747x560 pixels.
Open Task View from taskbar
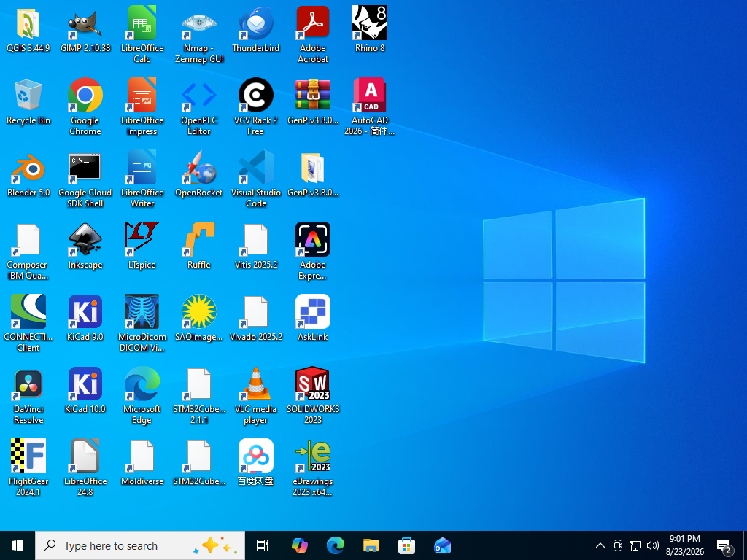tap(263, 545)
